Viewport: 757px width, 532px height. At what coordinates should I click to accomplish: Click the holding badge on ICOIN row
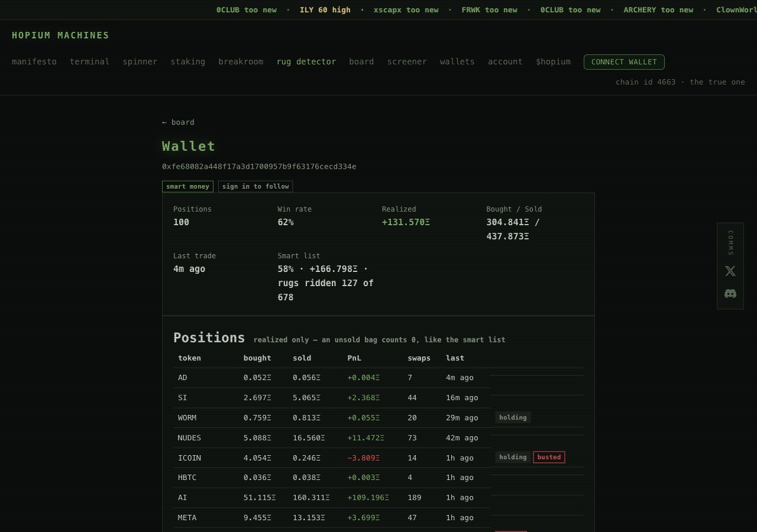513,457
